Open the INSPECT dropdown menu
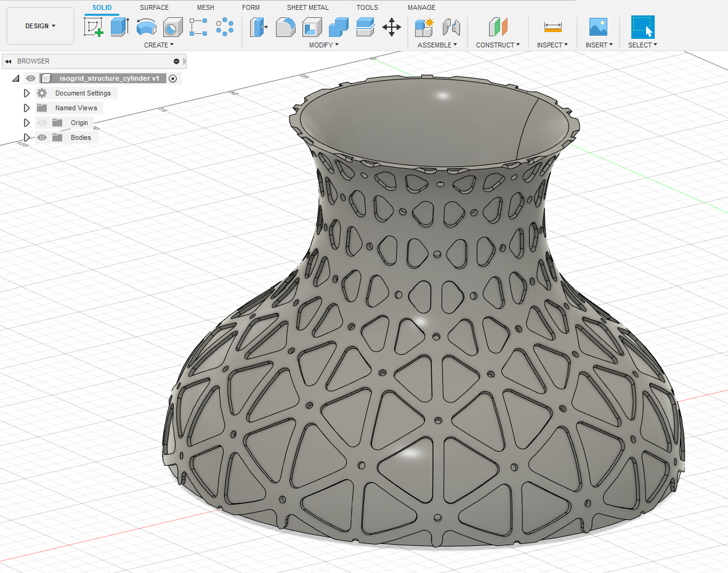The image size is (728, 573). (x=552, y=45)
